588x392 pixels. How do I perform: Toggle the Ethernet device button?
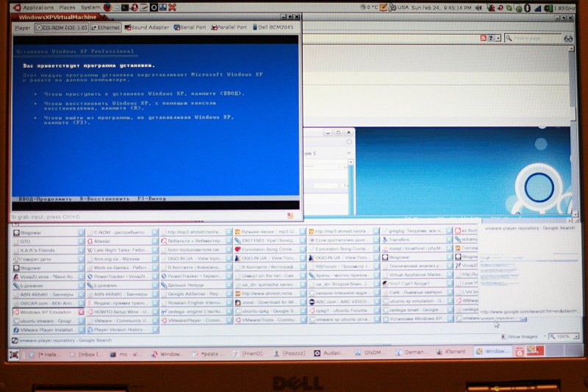(107, 28)
